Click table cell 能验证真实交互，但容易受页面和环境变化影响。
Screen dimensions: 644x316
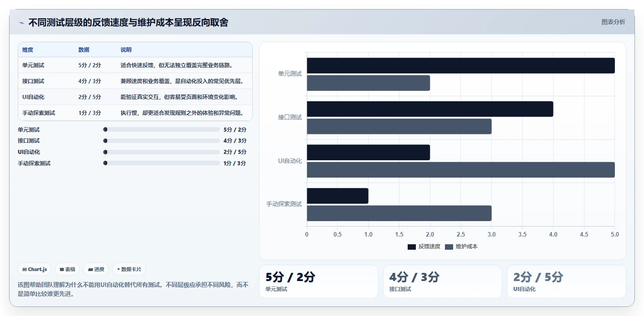[x=180, y=97]
